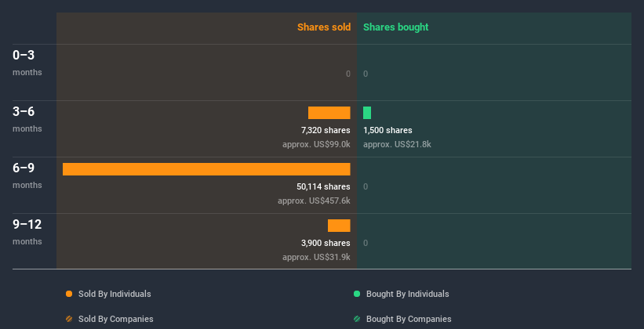Click the 0–3 months shares sold zero
Viewport: 644px width, 329px height.
click(348, 74)
